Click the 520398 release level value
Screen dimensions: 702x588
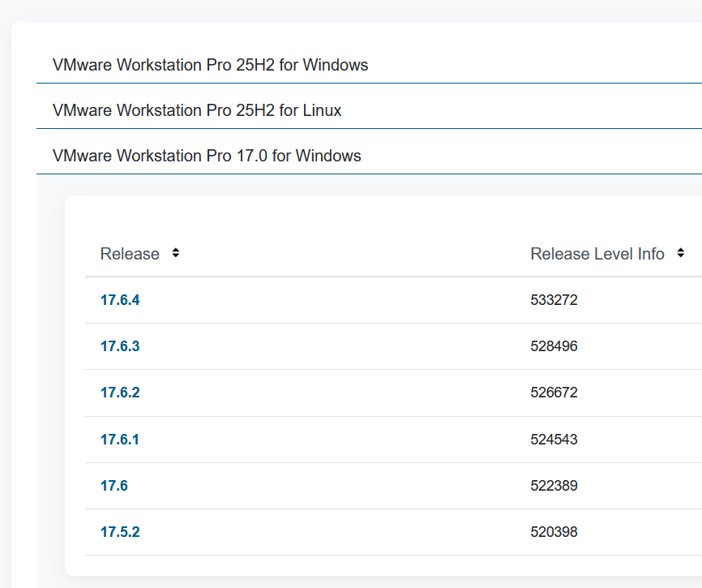click(554, 532)
